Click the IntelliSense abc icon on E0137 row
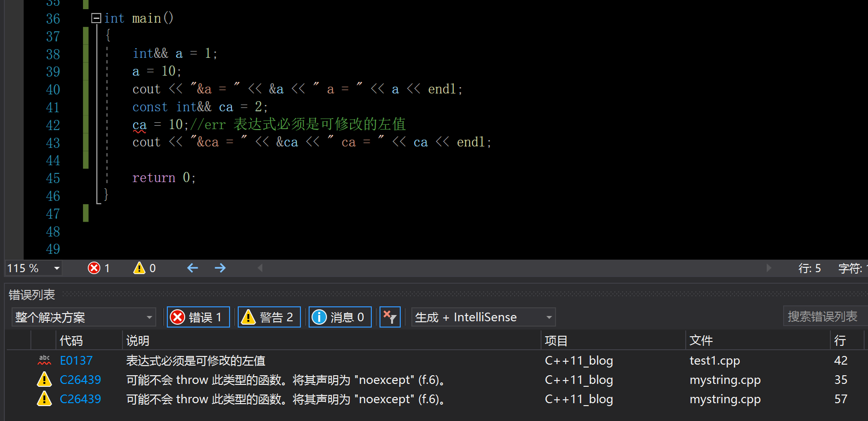 [x=44, y=360]
